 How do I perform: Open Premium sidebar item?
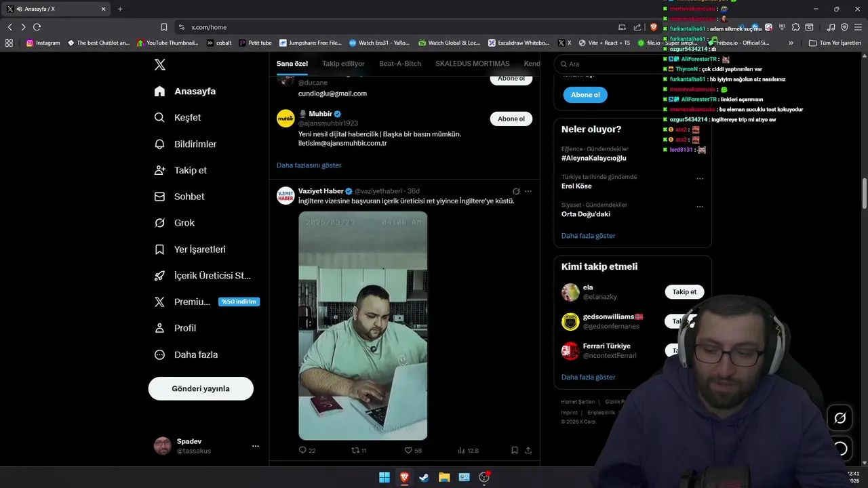pyautogui.click(x=182, y=302)
